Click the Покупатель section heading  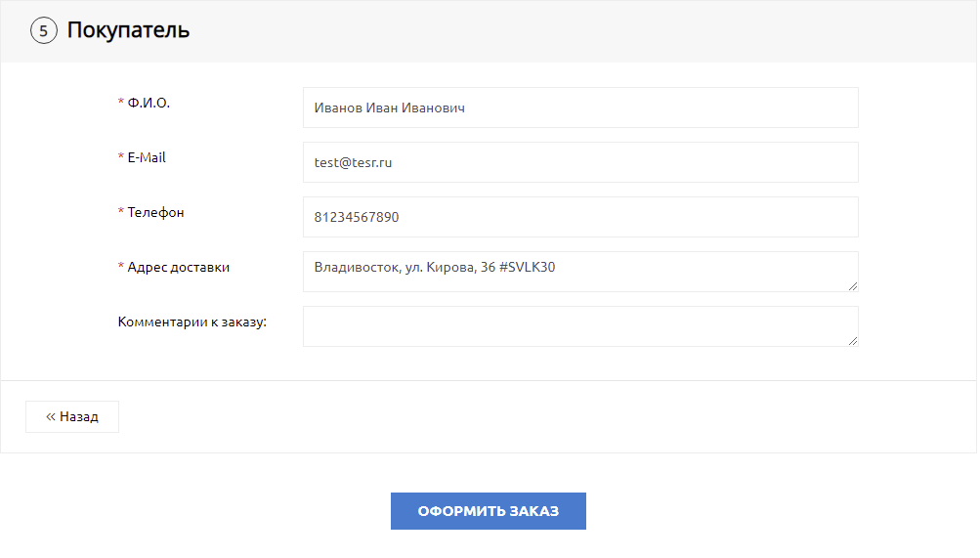pos(128,30)
